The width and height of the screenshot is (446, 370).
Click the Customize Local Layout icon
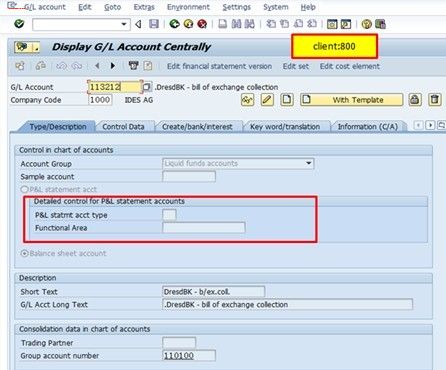(380, 24)
